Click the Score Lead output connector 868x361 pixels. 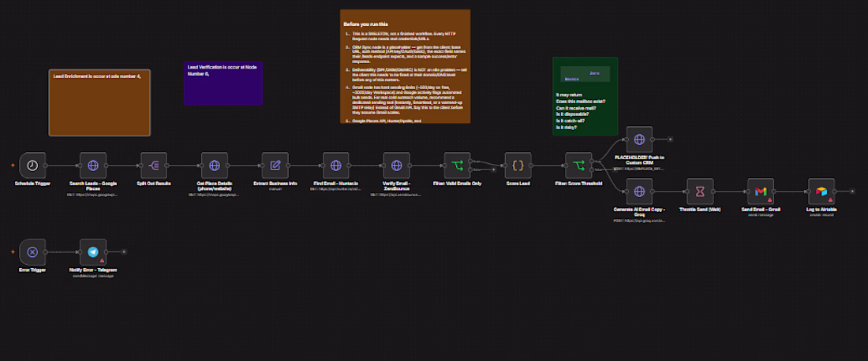pos(531,166)
